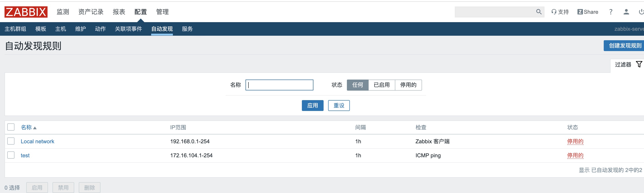
Task: Click the 应用 apply button
Action: [312, 106]
